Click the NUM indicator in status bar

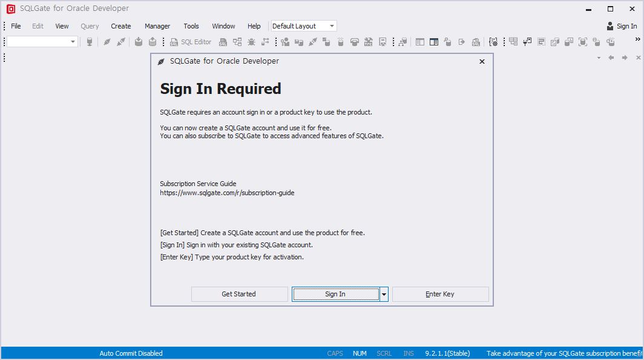360,353
